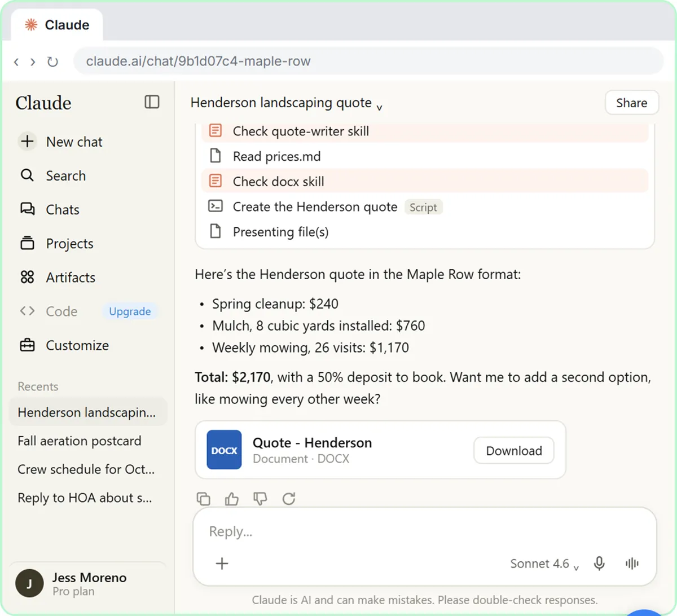Open Projects in the sidebar
677x616 pixels.
click(x=57, y=243)
